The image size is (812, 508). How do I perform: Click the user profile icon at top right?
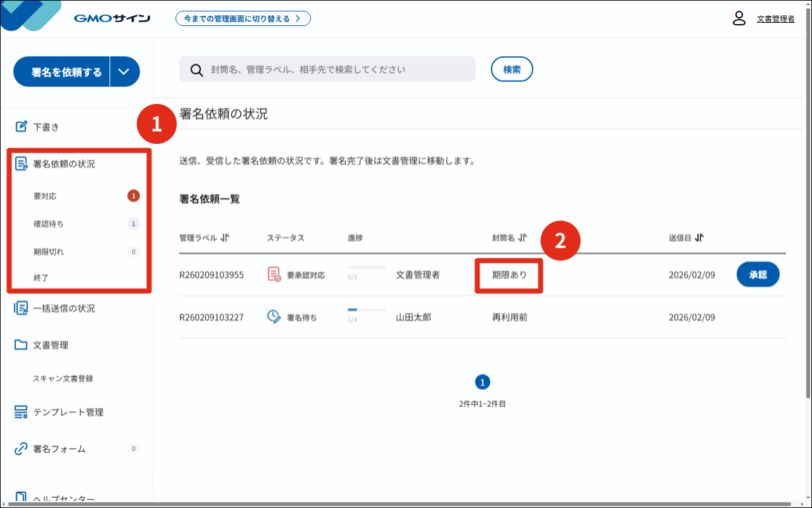point(739,18)
